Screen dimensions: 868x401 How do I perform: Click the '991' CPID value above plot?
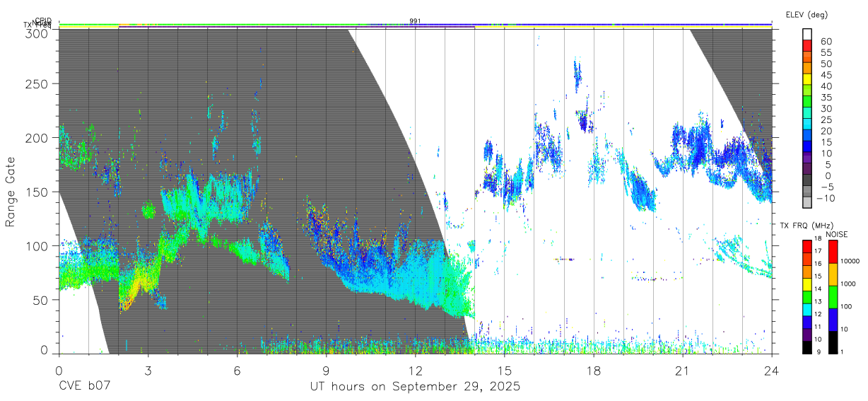point(415,21)
